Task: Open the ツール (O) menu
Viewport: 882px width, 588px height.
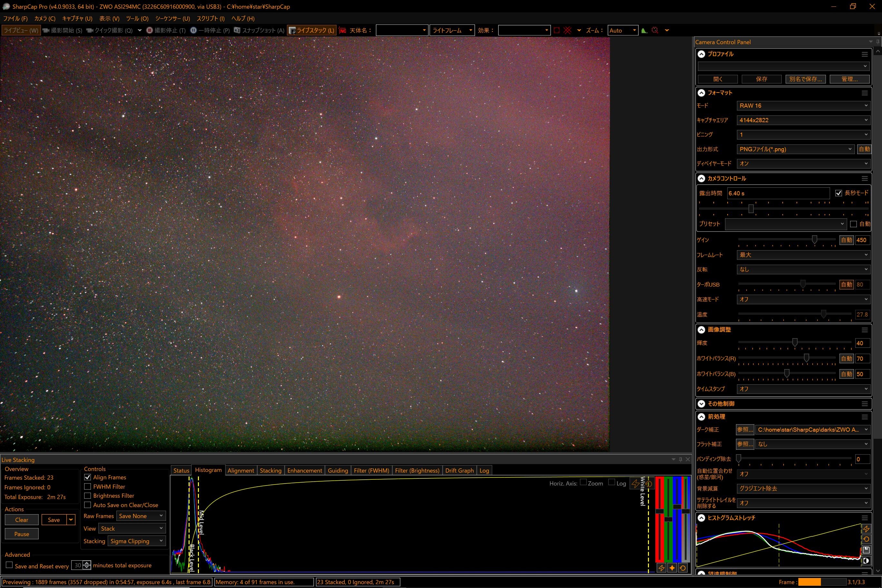Action: coord(137,18)
